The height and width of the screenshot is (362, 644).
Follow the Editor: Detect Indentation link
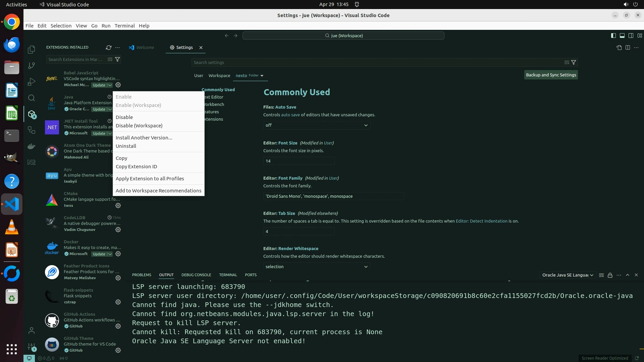click(481, 221)
